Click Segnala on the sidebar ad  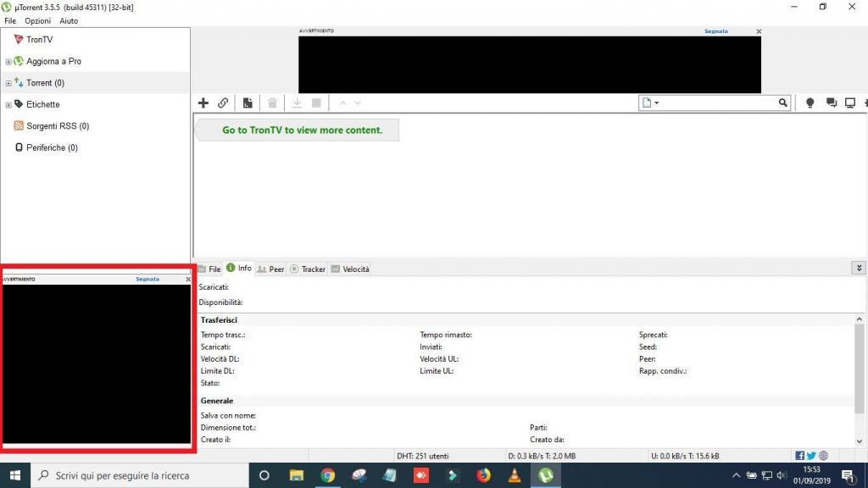click(x=147, y=279)
